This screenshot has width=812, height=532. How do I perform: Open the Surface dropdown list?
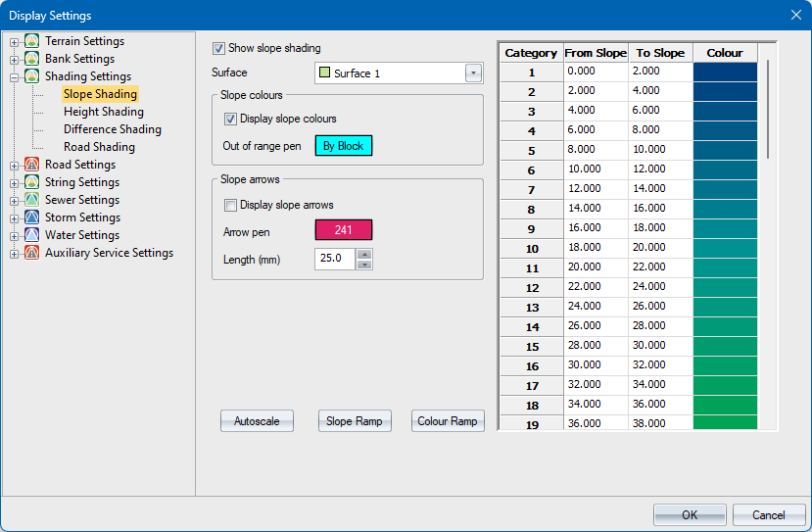click(474, 73)
